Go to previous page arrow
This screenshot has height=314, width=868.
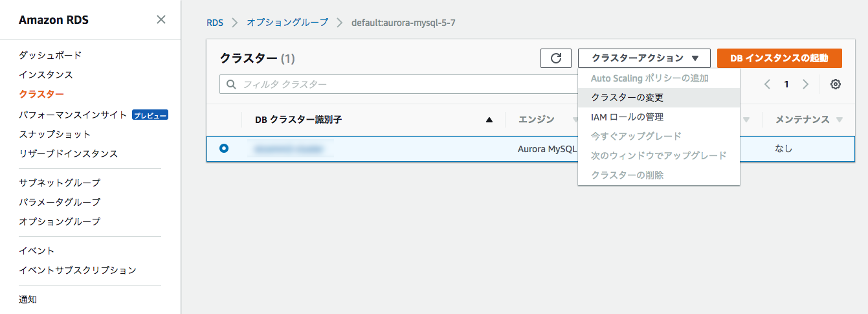pyautogui.click(x=767, y=84)
